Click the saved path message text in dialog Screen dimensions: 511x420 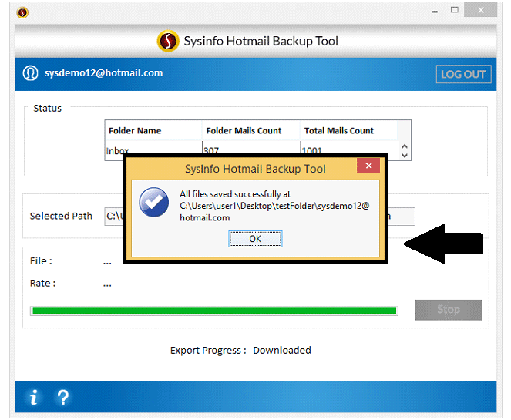[274, 206]
